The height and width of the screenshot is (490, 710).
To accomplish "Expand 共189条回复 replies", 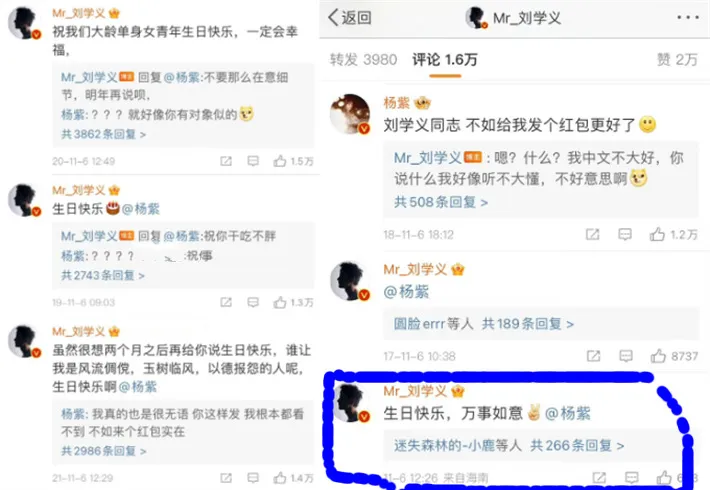I will coord(528,324).
